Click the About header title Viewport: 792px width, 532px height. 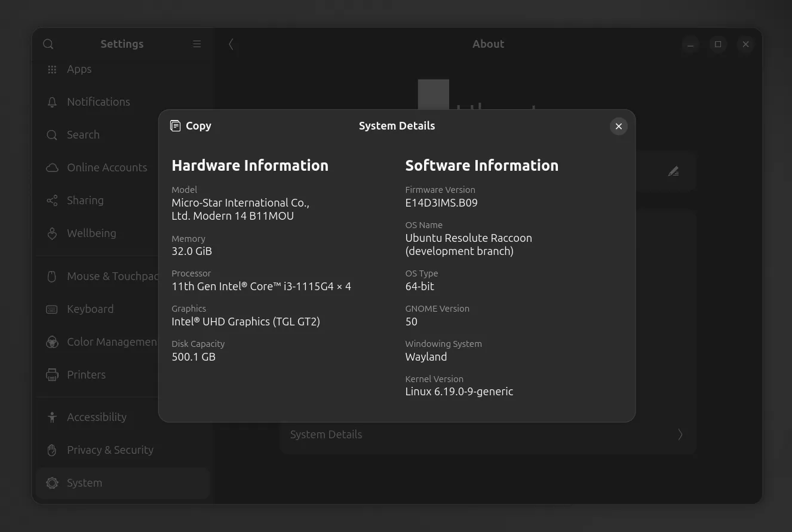[x=488, y=44]
